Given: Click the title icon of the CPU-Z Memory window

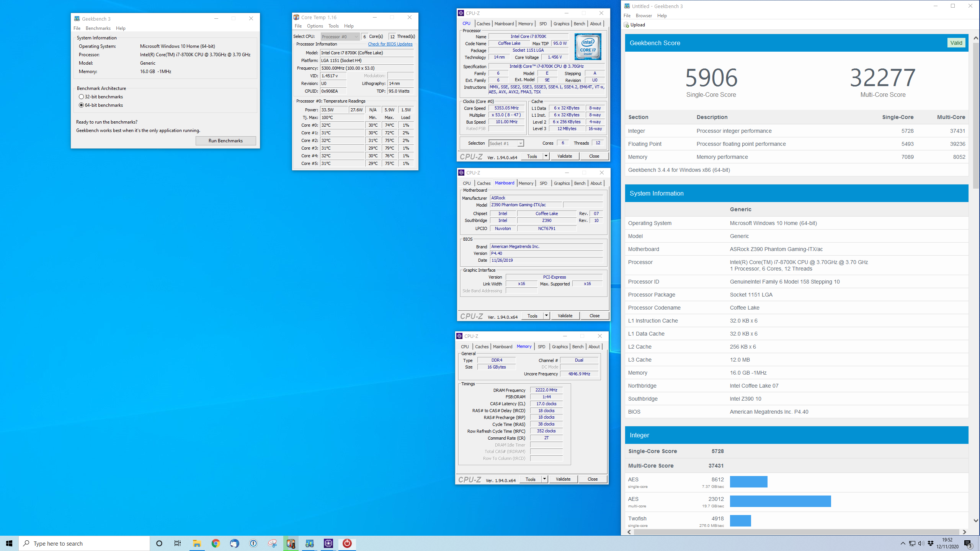Looking at the screenshot, I should (459, 336).
